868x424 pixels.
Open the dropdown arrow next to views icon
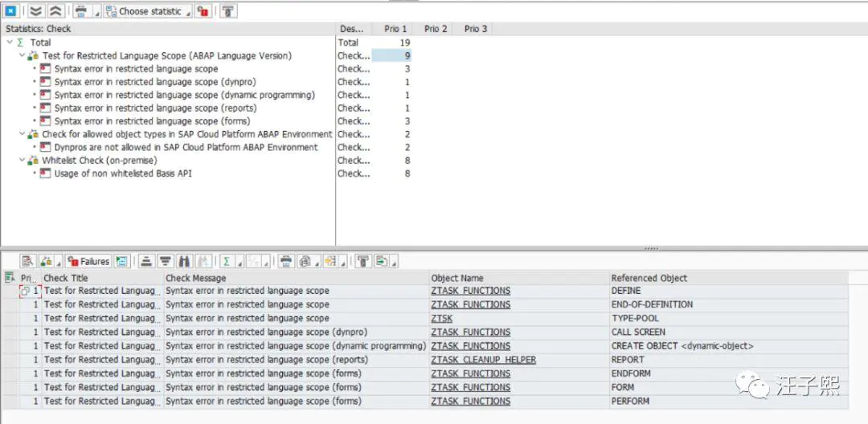coord(317,263)
